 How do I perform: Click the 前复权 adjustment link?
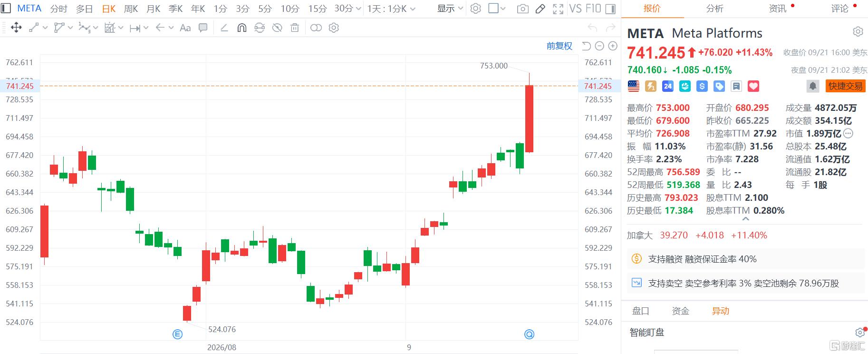point(559,46)
